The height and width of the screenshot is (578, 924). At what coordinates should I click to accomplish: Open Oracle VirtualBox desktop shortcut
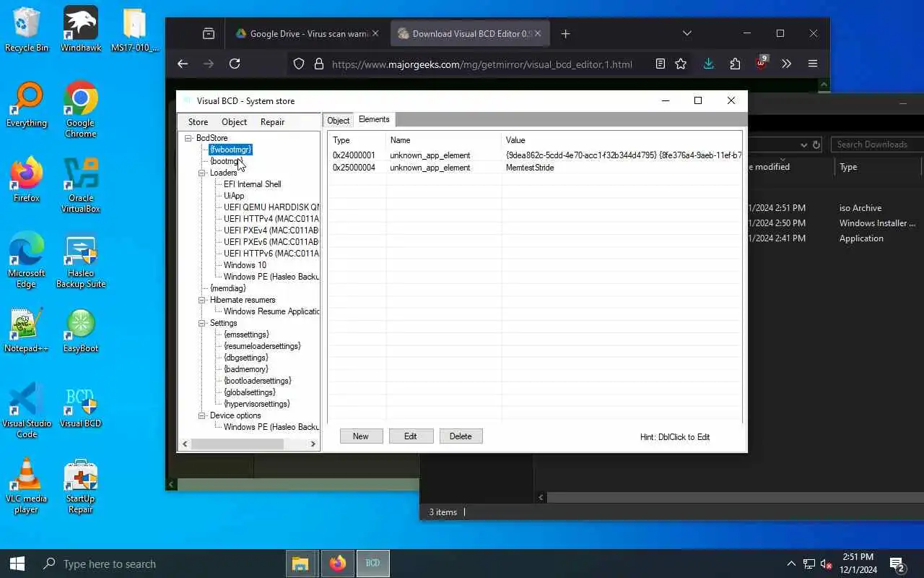(80, 185)
